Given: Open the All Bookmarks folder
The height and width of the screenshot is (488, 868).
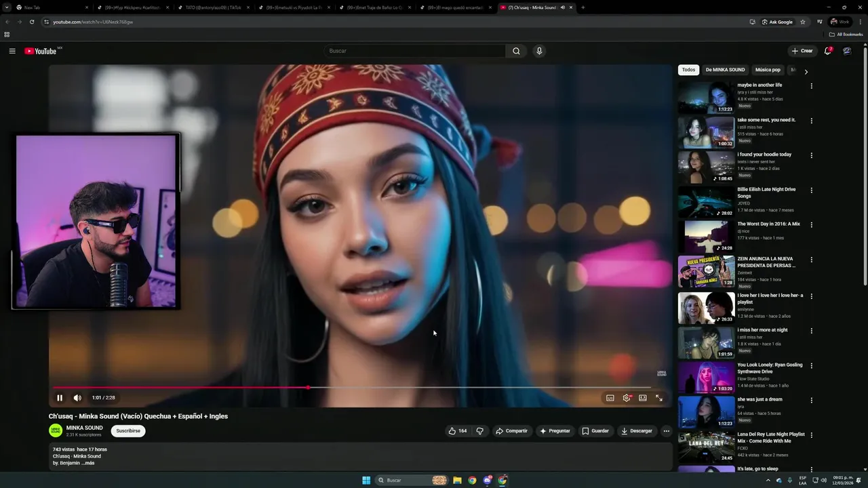Looking at the screenshot, I should pos(846,34).
